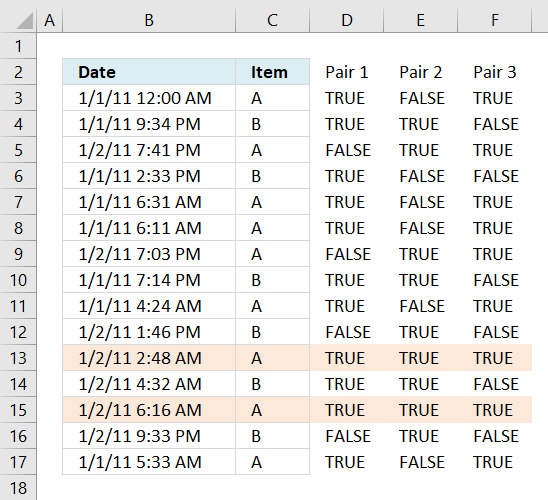This screenshot has width=548, height=500.
Task: Click the Date header cell
Action: (149, 72)
